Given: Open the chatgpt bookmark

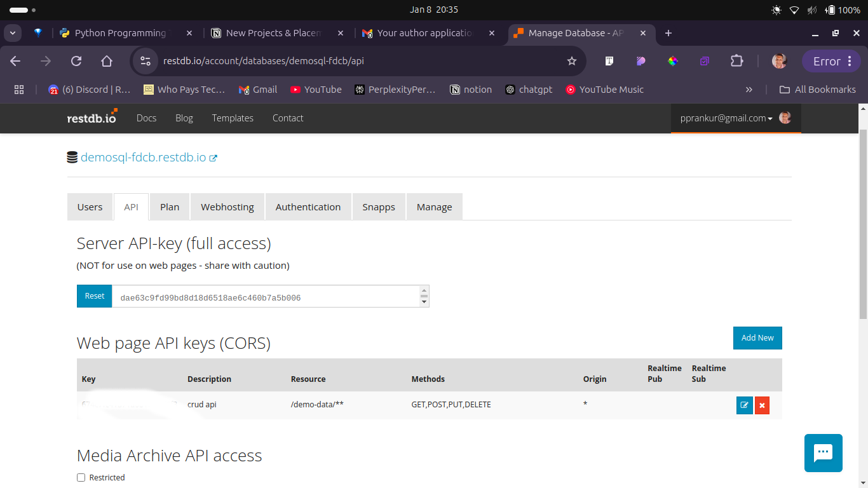Looking at the screenshot, I should [x=529, y=90].
